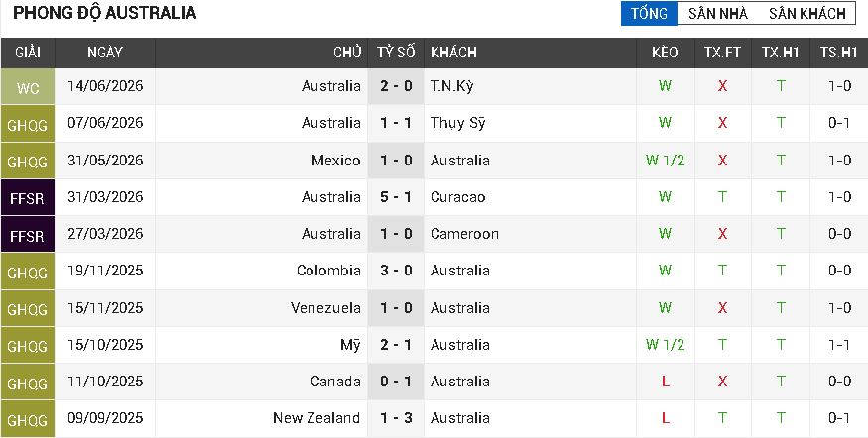Screen dimensions: 868x438
Task: Open the Australia 2 - 0 T.N.Kỳ score
Action: (396, 86)
